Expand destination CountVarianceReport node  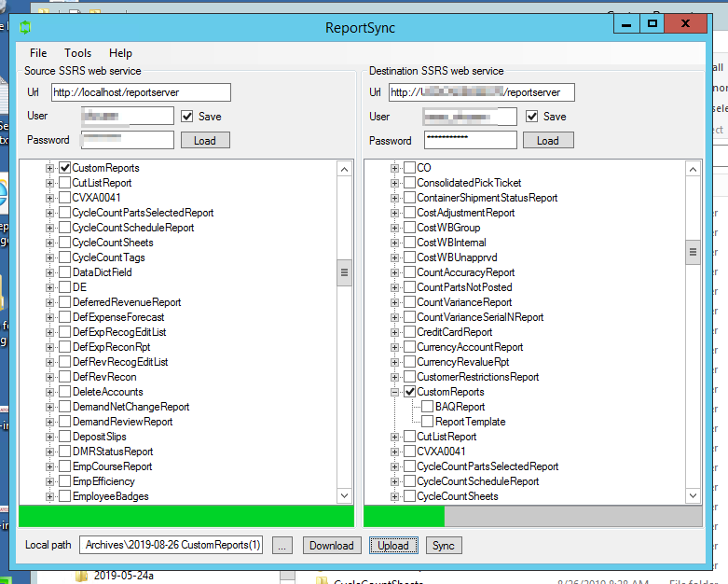pos(394,302)
